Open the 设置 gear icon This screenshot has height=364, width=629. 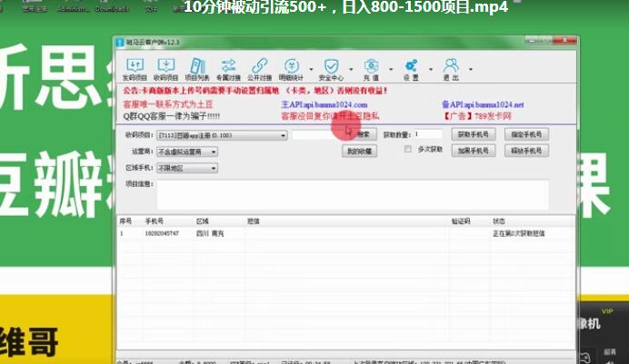pos(411,68)
